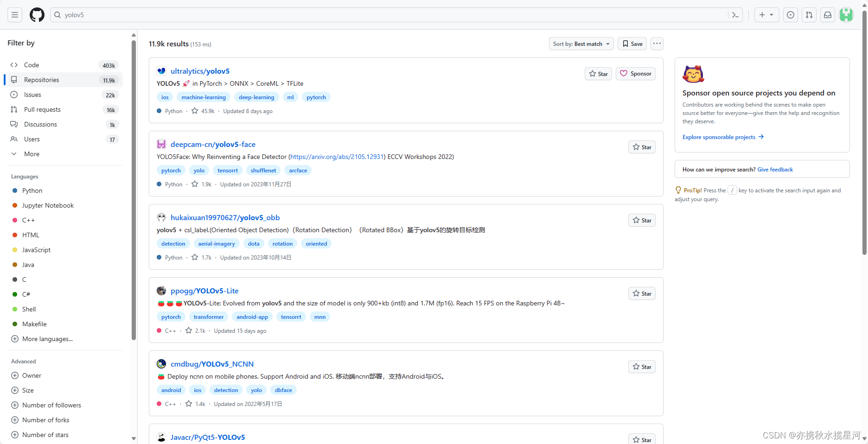Viewport: 868px width, 444px height.
Task: Open the hamburger navigation menu
Action: (15, 15)
